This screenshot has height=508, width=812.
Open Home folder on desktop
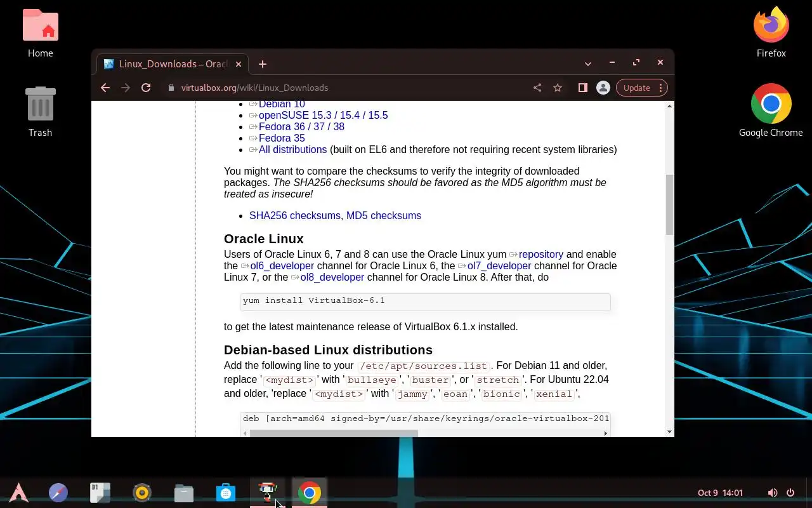pos(40,33)
